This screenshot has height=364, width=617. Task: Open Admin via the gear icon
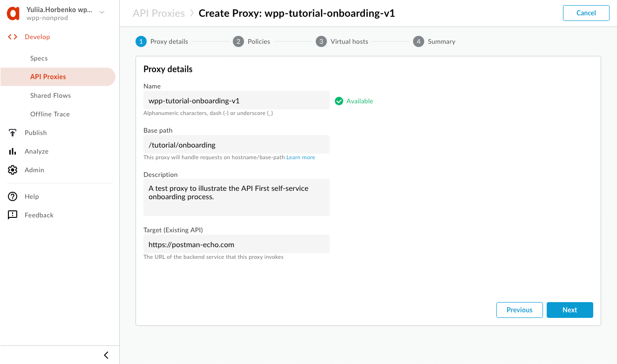click(13, 170)
